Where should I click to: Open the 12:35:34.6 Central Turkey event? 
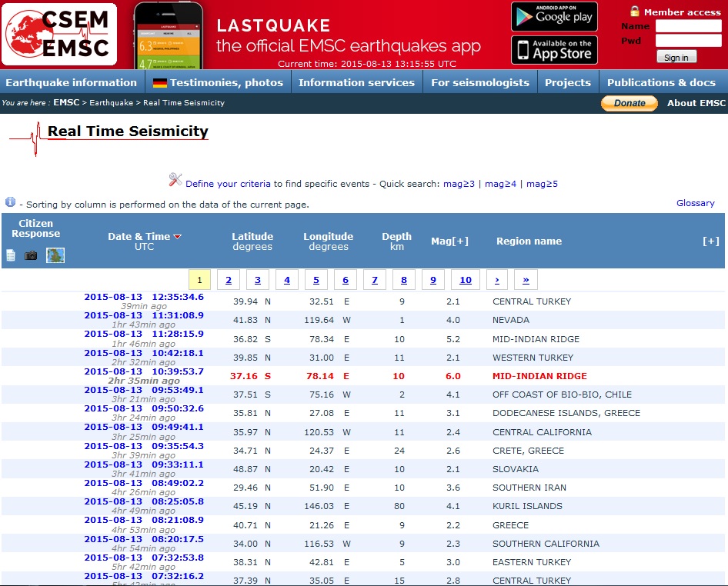(x=144, y=297)
